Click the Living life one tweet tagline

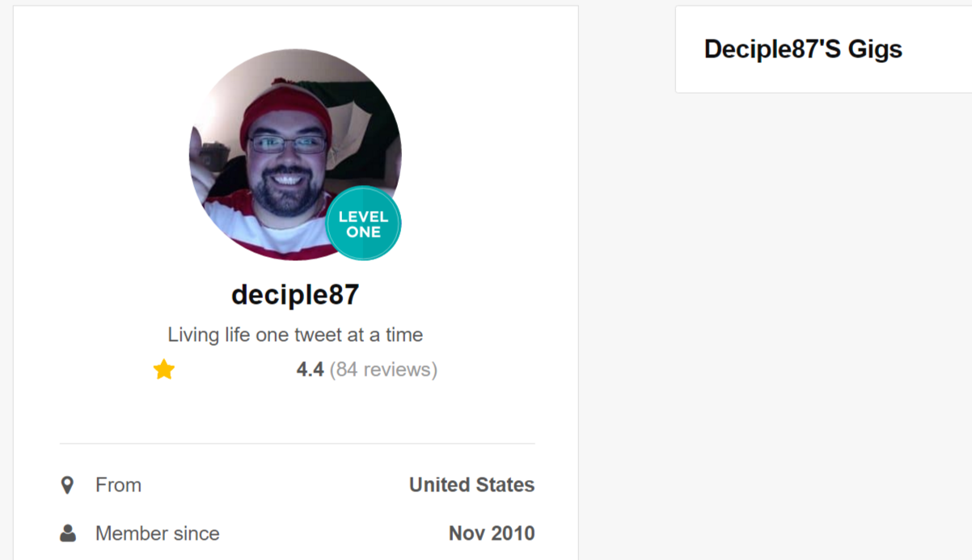click(x=295, y=335)
